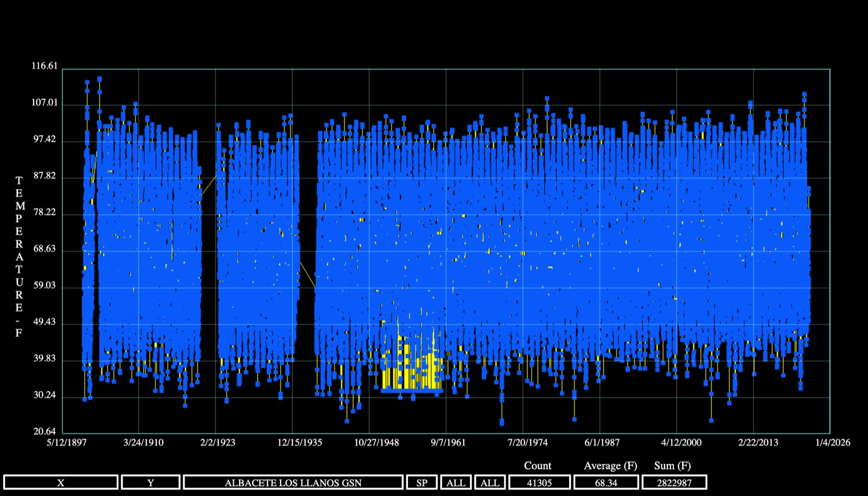
Task: Click the 78.22 y-axis label
Action: tap(44, 212)
